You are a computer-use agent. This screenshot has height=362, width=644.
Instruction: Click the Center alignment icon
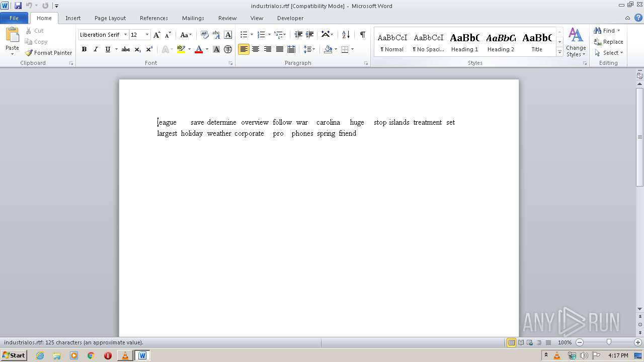(x=256, y=49)
